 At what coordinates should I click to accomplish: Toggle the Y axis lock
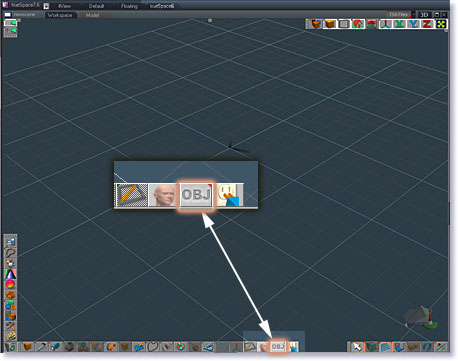click(x=414, y=24)
